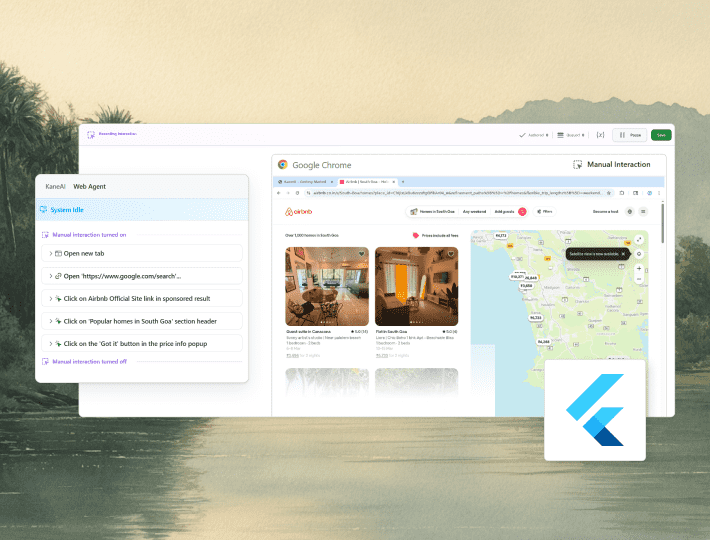Open the Airbnb Filters button

544,211
